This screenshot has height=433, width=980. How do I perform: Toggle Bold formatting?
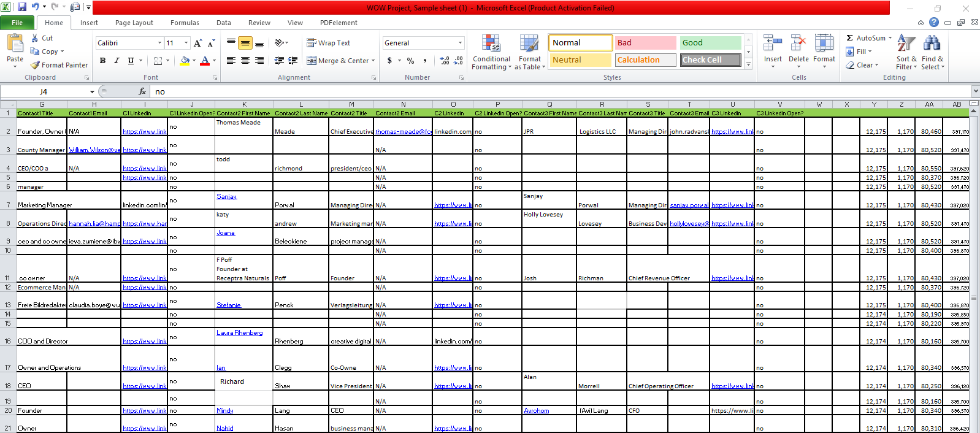pyautogui.click(x=102, y=61)
